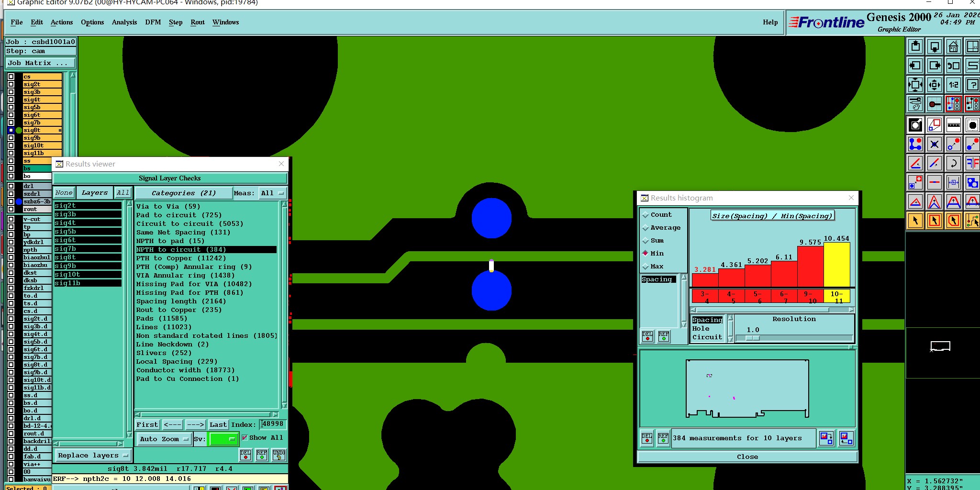Click the rotate arrow icon

[953, 163]
